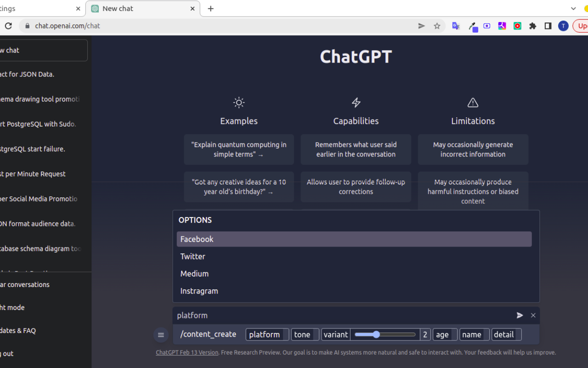Screen dimensions: 588x368
Task: Click the send arrow in the platform input row
Action: pyautogui.click(x=520, y=315)
